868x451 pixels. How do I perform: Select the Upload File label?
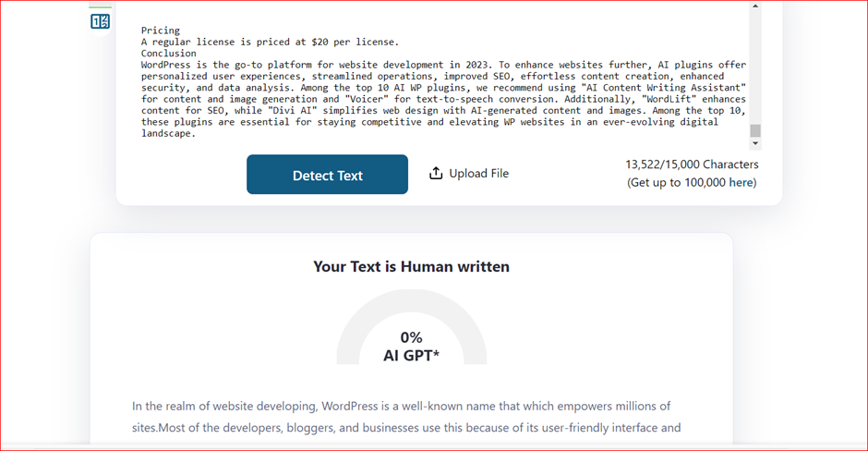478,174
